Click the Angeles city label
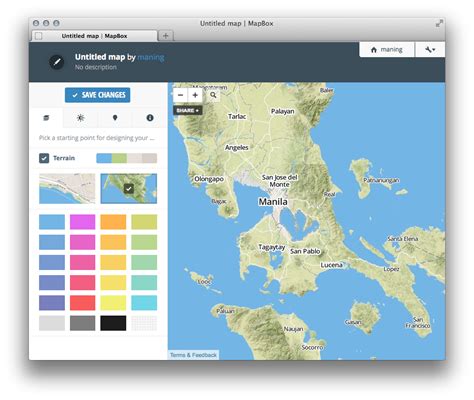 237,147
